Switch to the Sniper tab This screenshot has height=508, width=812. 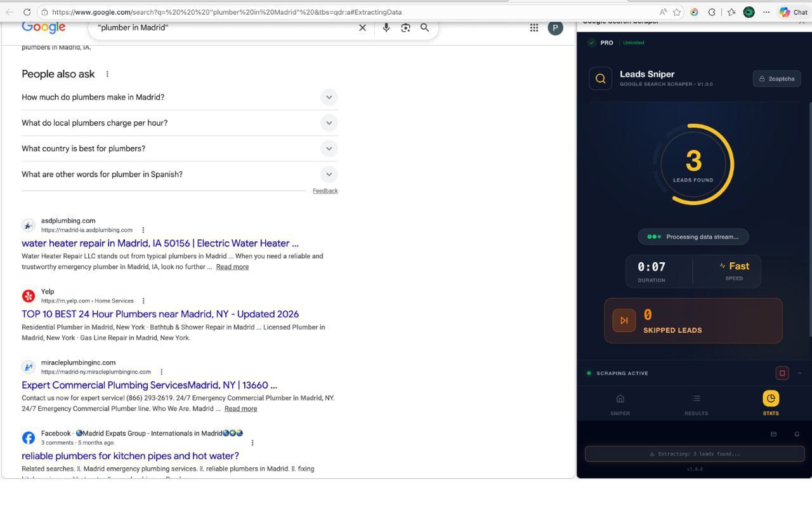coord(620,404)
